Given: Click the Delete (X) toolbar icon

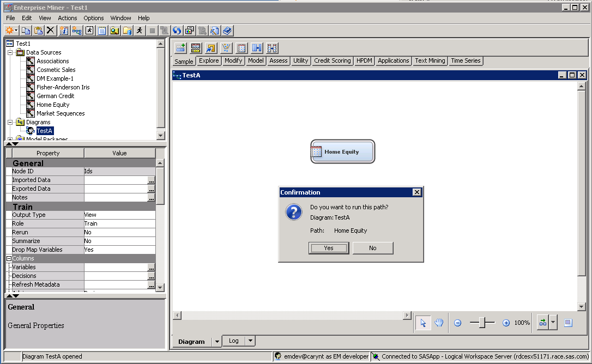Looking at the screenshot, I should click(x=51, y=31).
